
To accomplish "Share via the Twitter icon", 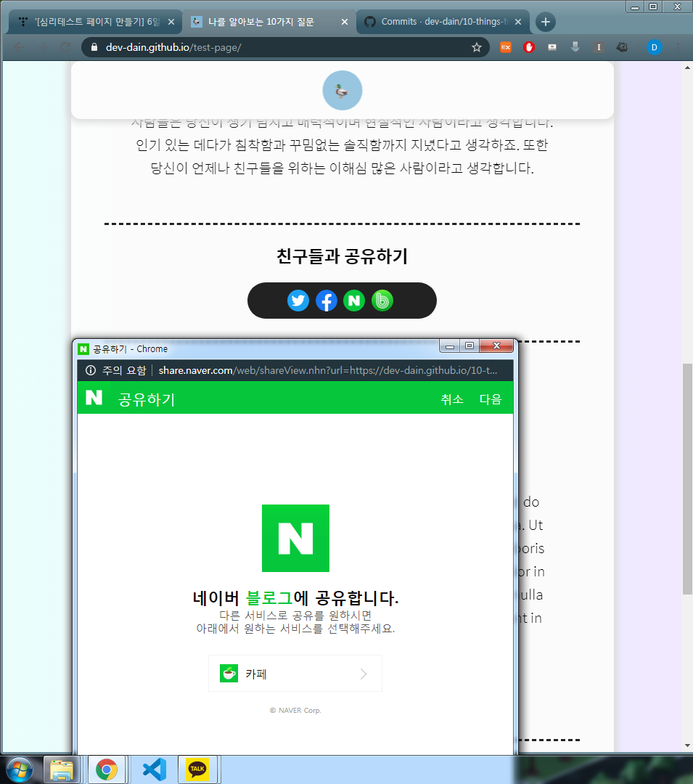I will pos(298,301).
